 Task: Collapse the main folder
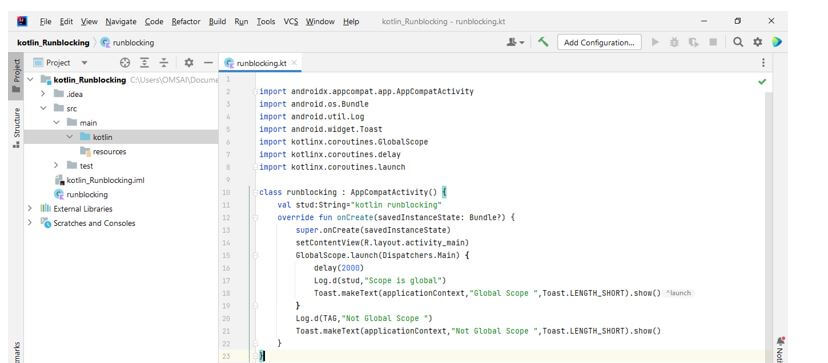point(57,123)
